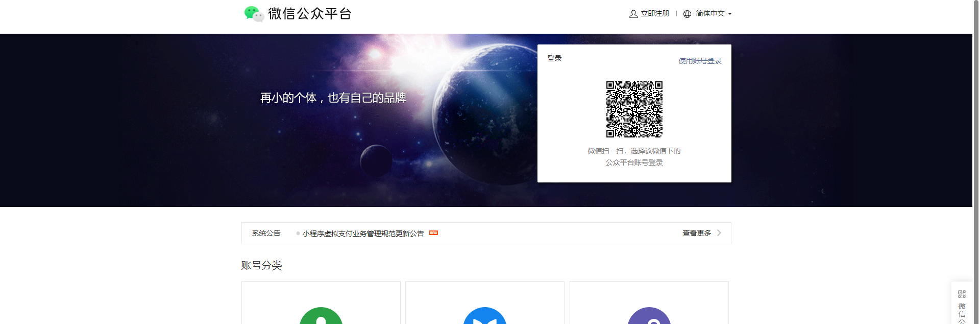
Task: Click the blue circular account type icon
Action: click(484, 317)
